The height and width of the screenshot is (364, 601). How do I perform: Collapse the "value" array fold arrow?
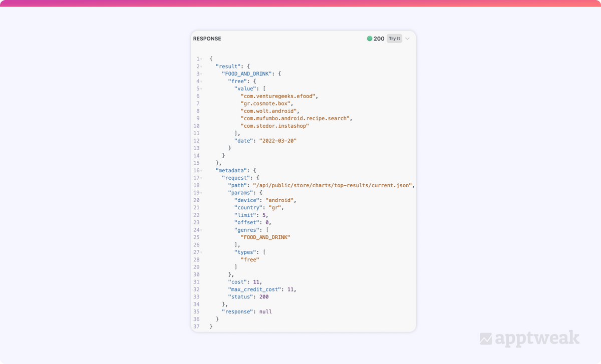point(201,89)
